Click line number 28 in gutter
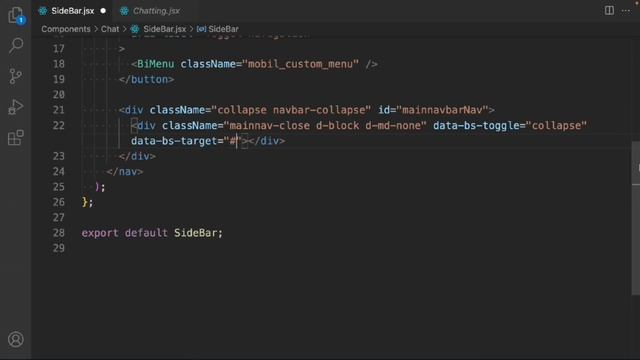 click(x=59, y=233)
